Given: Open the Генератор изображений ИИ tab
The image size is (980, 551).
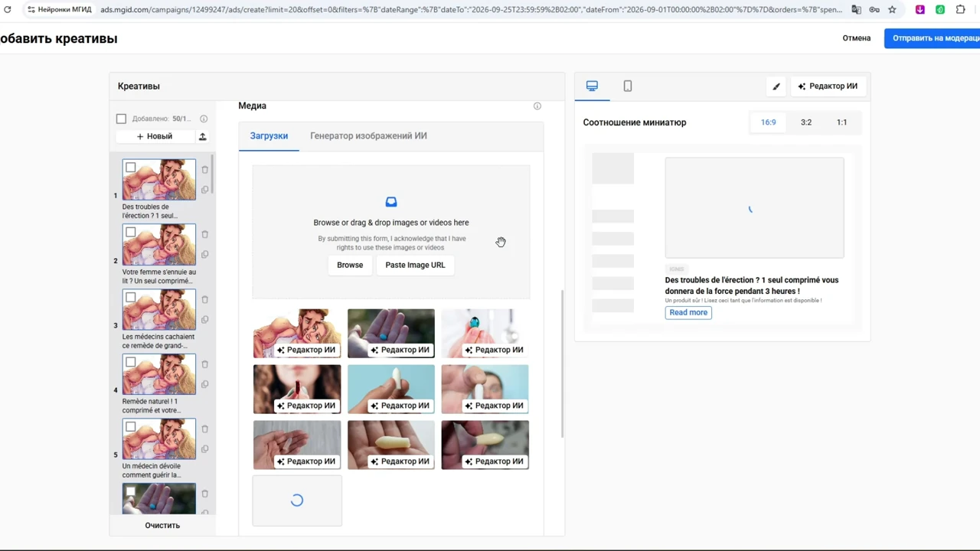Looking at the screenshot, I should point(368,136).
